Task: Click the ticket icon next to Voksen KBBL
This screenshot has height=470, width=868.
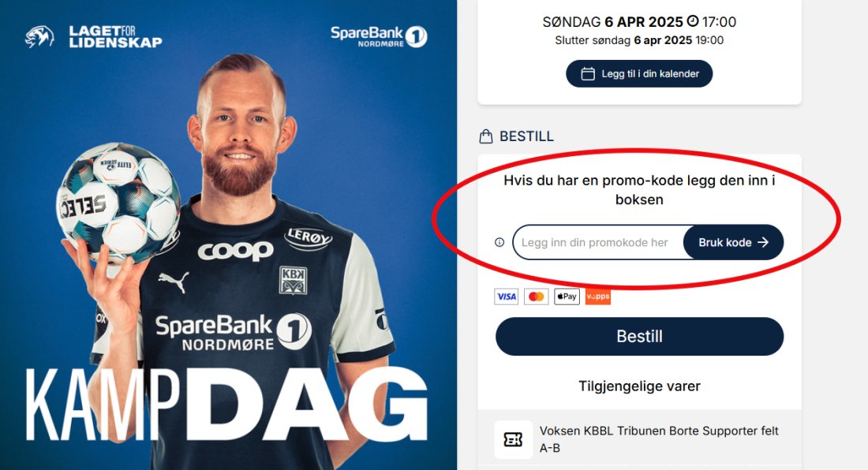Action: [x=513, y=439]
